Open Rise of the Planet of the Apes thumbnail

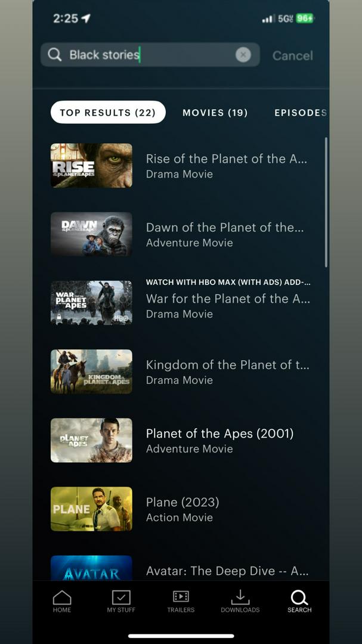(x=91, y=166)
